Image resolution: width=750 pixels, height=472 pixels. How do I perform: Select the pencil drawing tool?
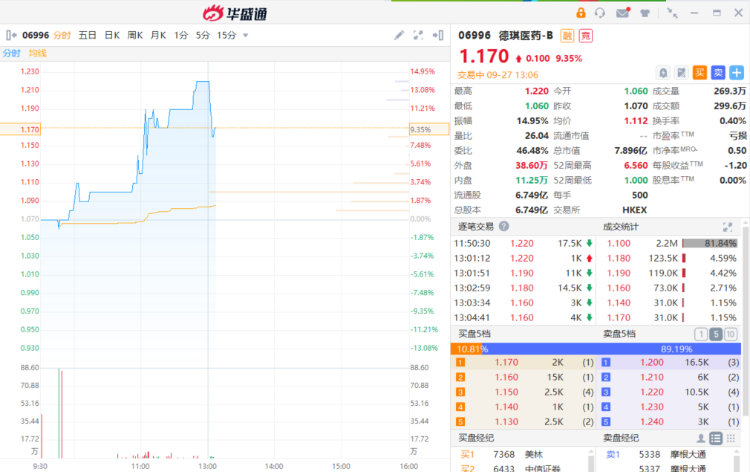(398, 35)
